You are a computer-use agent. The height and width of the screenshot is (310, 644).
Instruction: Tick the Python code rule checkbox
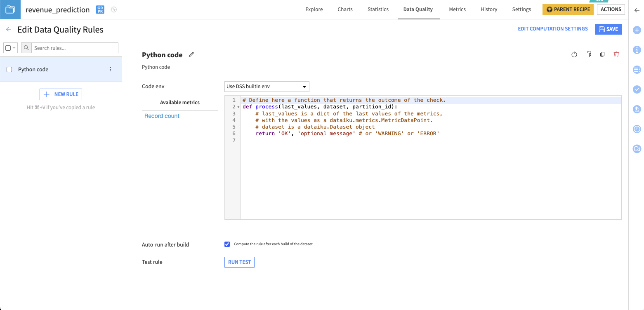pyautogui.click(x=9, y=70)
